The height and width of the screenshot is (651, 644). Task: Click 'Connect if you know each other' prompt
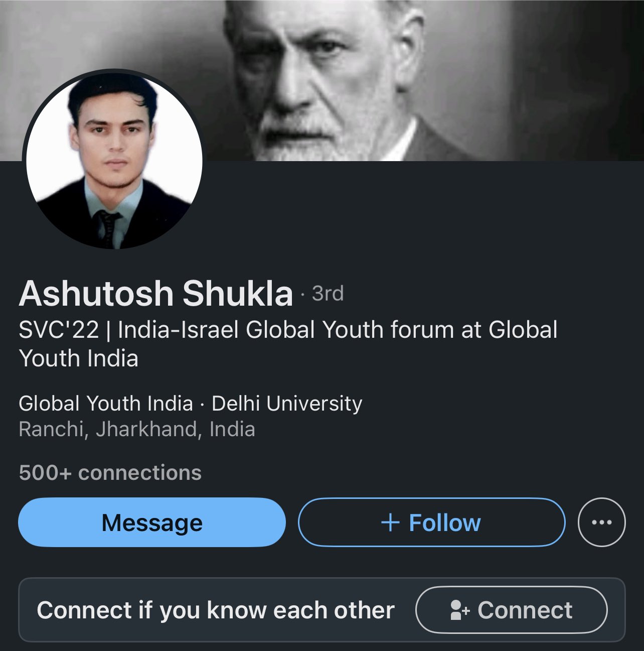point(216,610)
